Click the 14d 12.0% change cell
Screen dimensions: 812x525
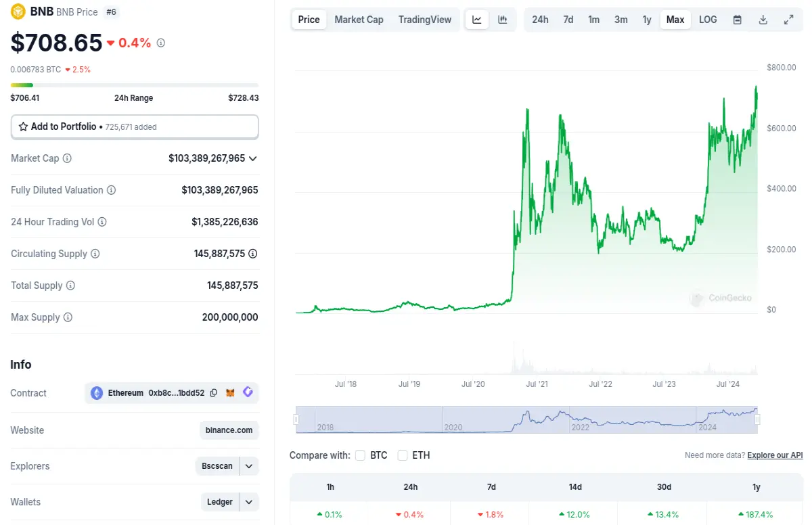pyautogui.click(x=575, y=514)
